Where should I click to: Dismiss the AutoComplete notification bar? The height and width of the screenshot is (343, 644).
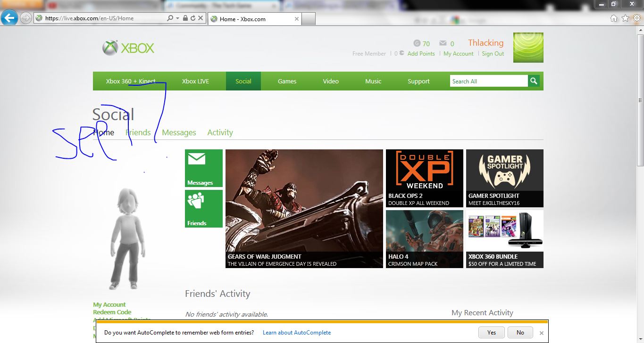(542, 333)
